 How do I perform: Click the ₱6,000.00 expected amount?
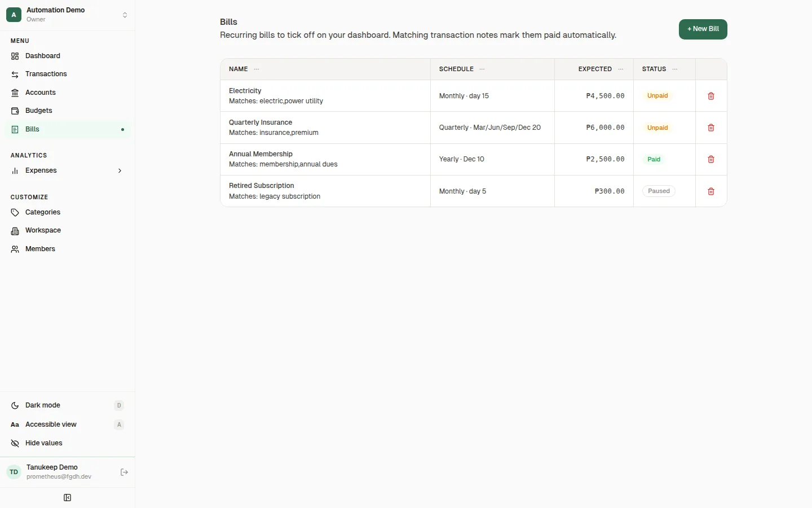click(x=605, y=128)
